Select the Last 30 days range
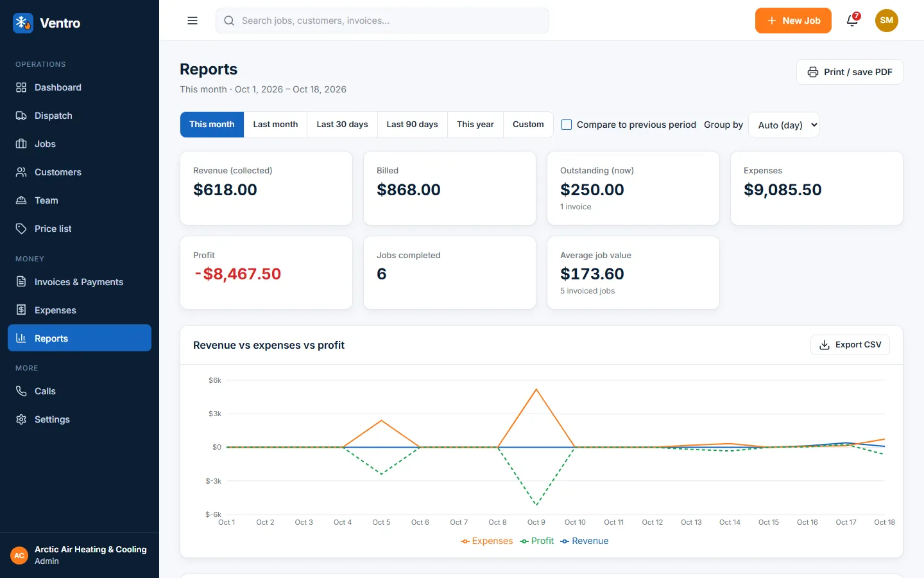The height and width of the screenshot is (578, 924). [x=342, y=125]
